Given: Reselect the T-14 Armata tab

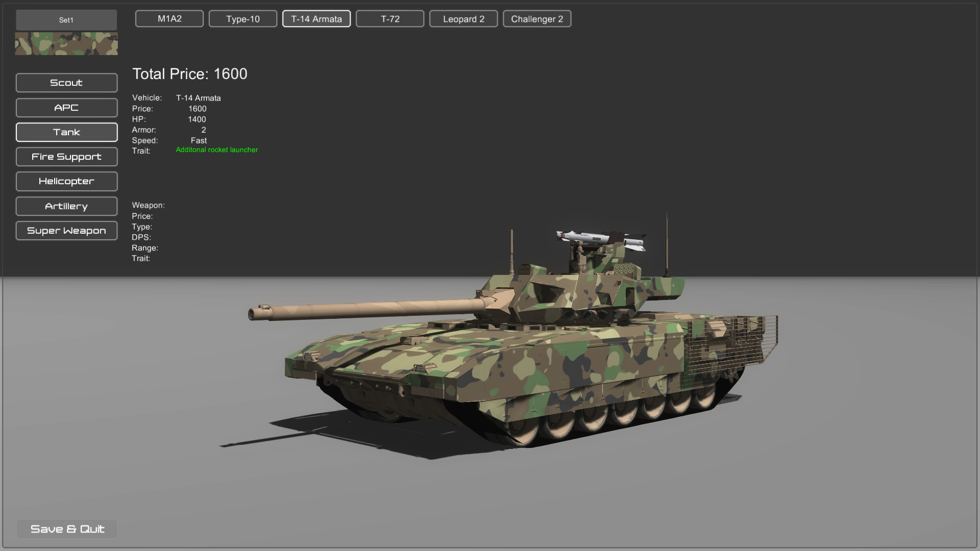Looking at the screenshot, I should (x=316, y=18).
